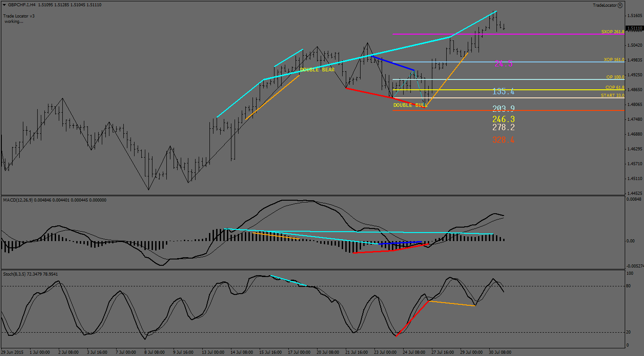The image size is (644, 356).
Task: Select the DOUBLE BULL pattern label
Action: click(x=410, y=105)
